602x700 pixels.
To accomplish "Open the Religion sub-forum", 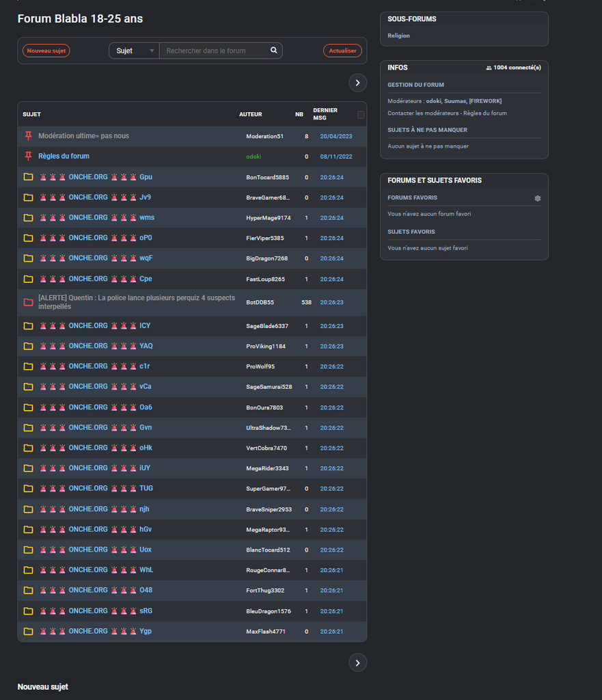I will point(398,36).
